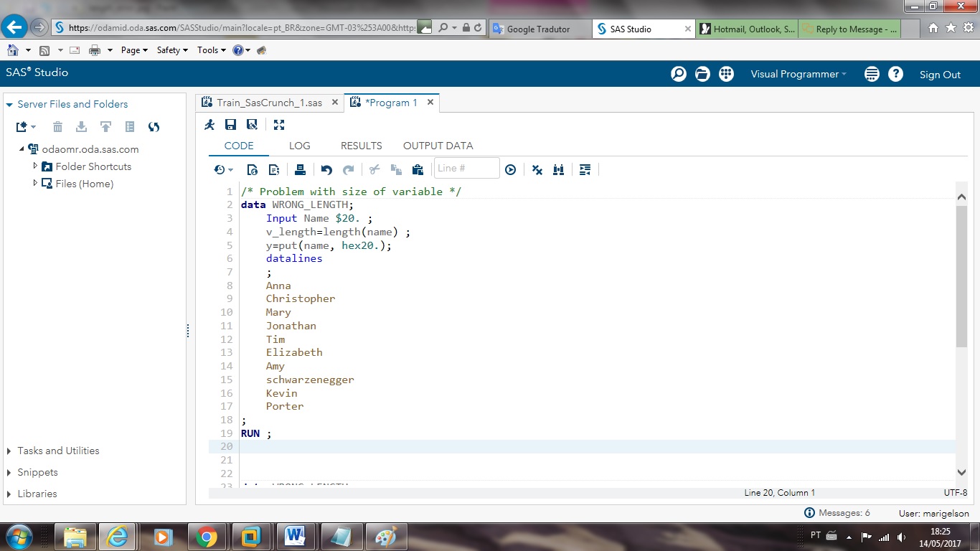Delete a file using the trash icon
Viewport: 980px width, 551px height.
tap(57, 127)
